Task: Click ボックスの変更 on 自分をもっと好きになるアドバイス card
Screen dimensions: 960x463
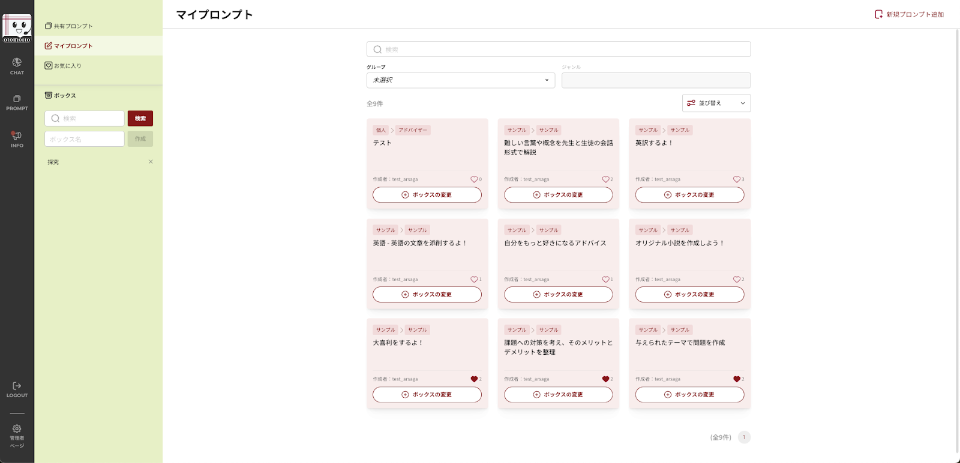Action: pyautogui.click(x=558, y=295)
